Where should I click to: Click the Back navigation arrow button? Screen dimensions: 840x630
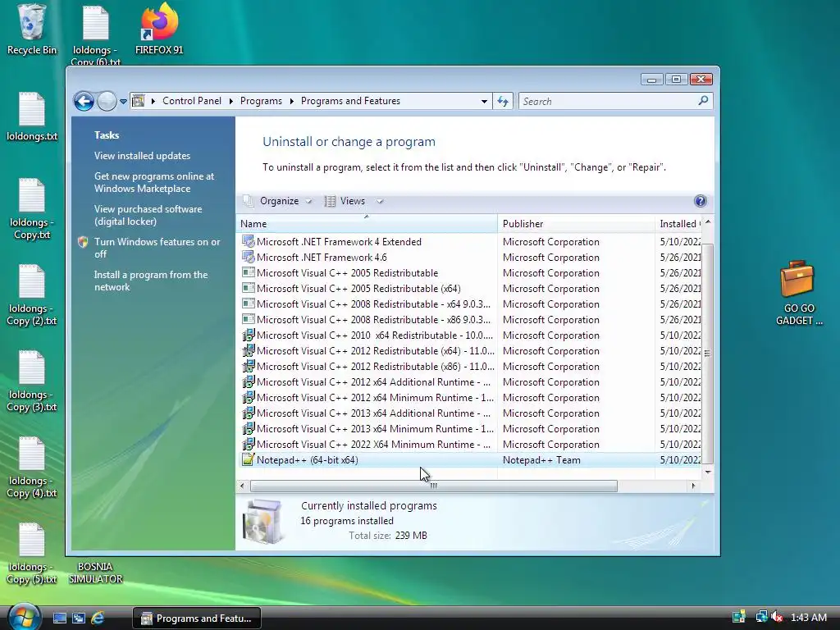[x=84, y=101]
